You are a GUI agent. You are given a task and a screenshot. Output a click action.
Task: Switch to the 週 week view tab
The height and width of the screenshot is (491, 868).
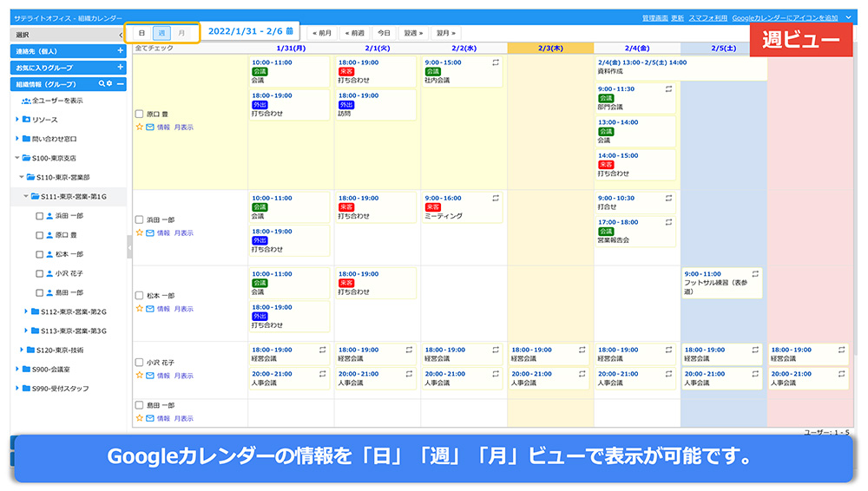click(x=161, y=33)
